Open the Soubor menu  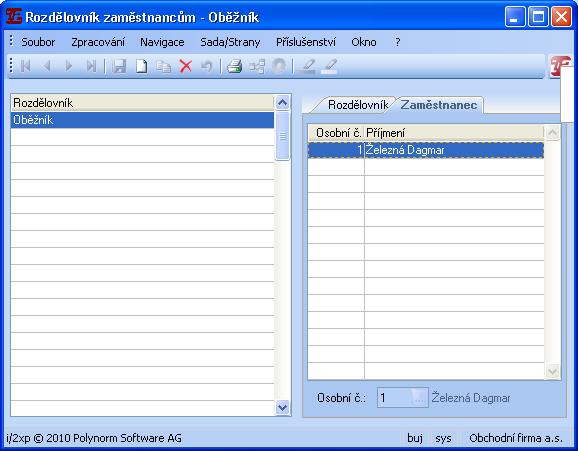(x=38, y=42)
